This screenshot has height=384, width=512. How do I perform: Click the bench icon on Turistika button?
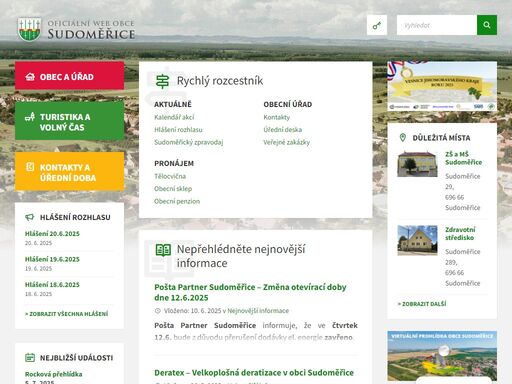(x=30, y=117)
